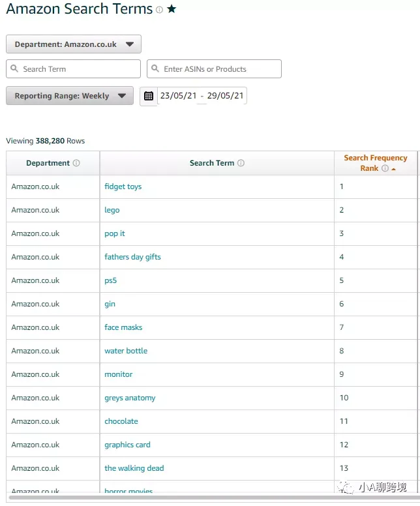Image resolution: width=420 pixels, height=506 pixels.
Task: Open the lego search term link
Action: tap(112, 210)
